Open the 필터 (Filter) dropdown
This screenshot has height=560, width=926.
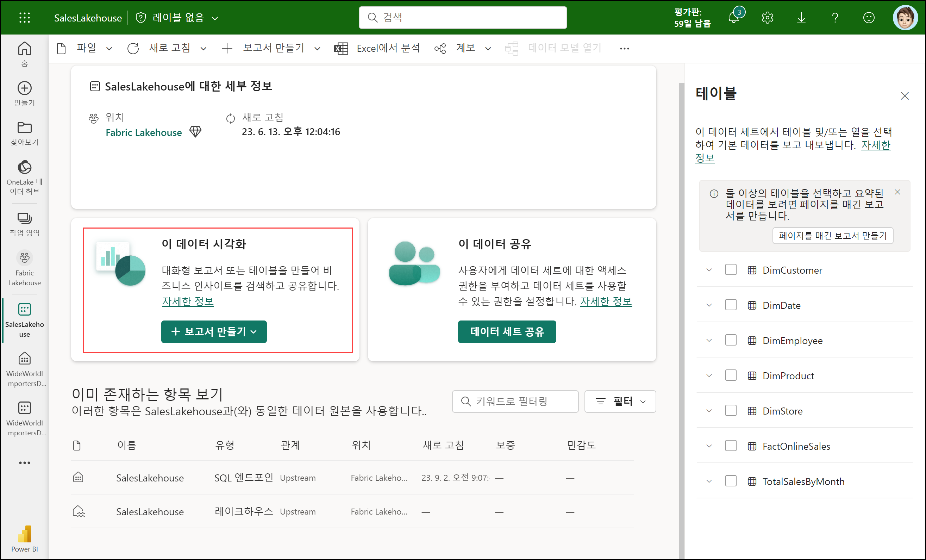coord(620,402)
